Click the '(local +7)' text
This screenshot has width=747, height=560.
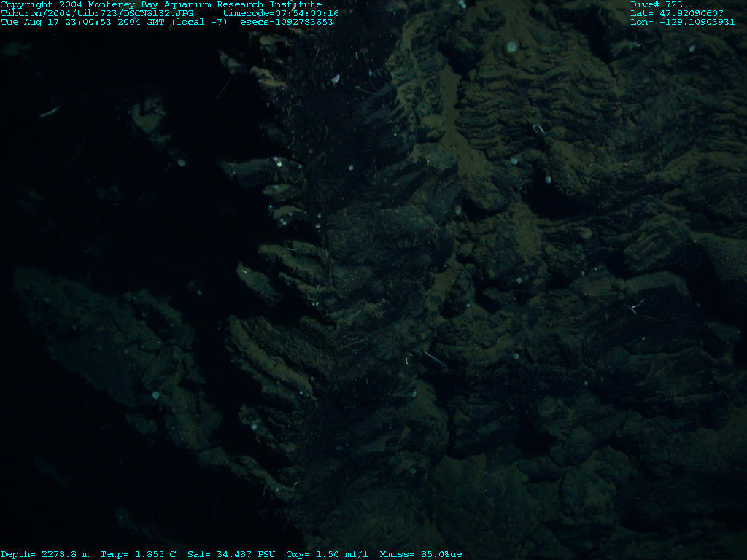[x=200, y=22]
